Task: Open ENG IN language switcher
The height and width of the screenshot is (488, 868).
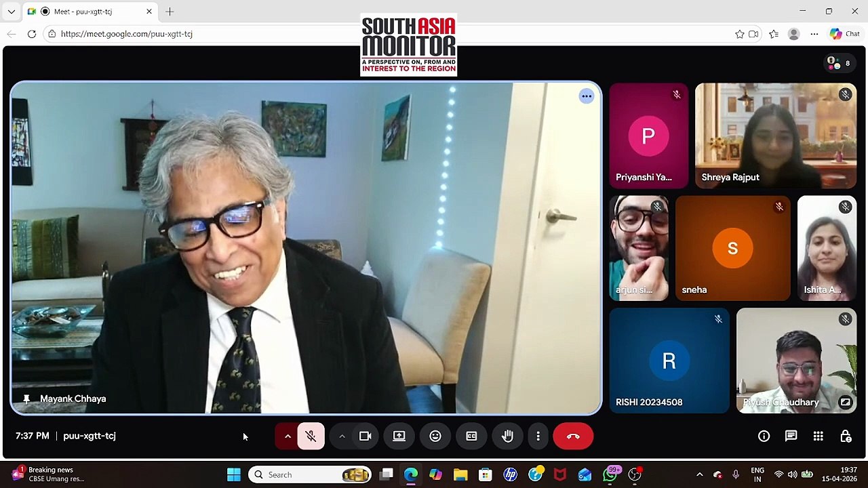Action: point(757,475)
